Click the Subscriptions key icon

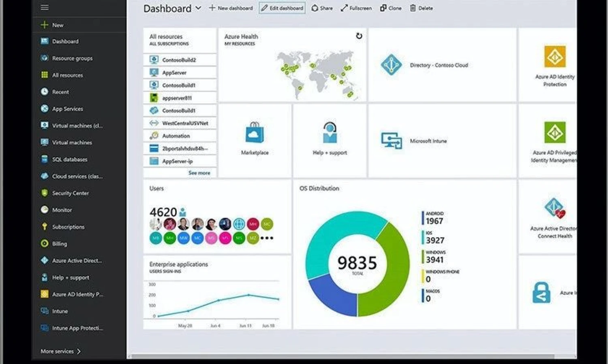pyautogui.click(x=45, y=227)
